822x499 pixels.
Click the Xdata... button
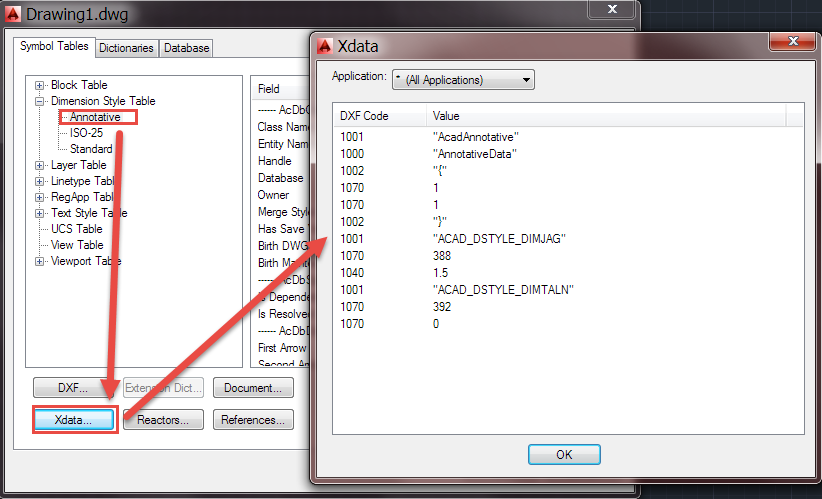click(x=73, y=420)
